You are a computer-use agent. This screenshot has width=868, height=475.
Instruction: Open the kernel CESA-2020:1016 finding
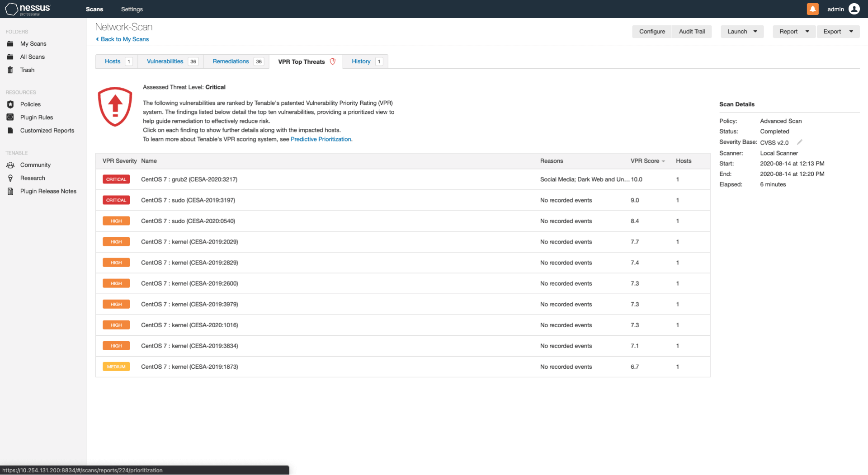pos(403,325)
